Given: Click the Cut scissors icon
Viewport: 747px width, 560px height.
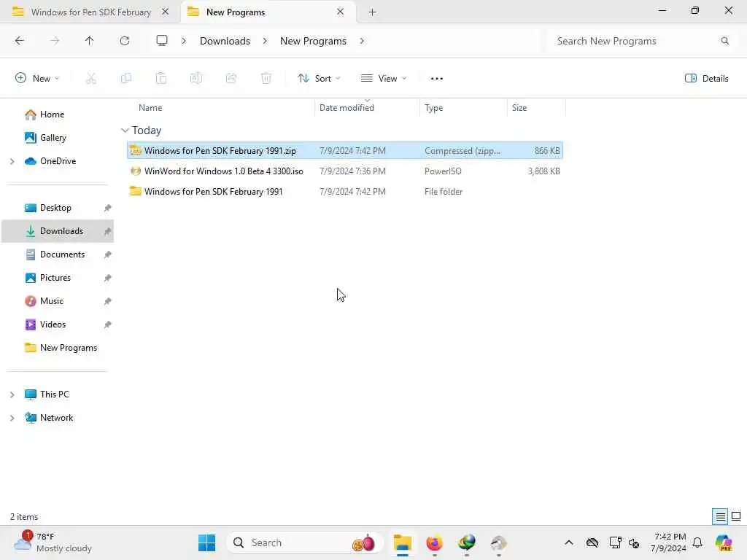Looking at the screenshot, I should tap(91, 79).
